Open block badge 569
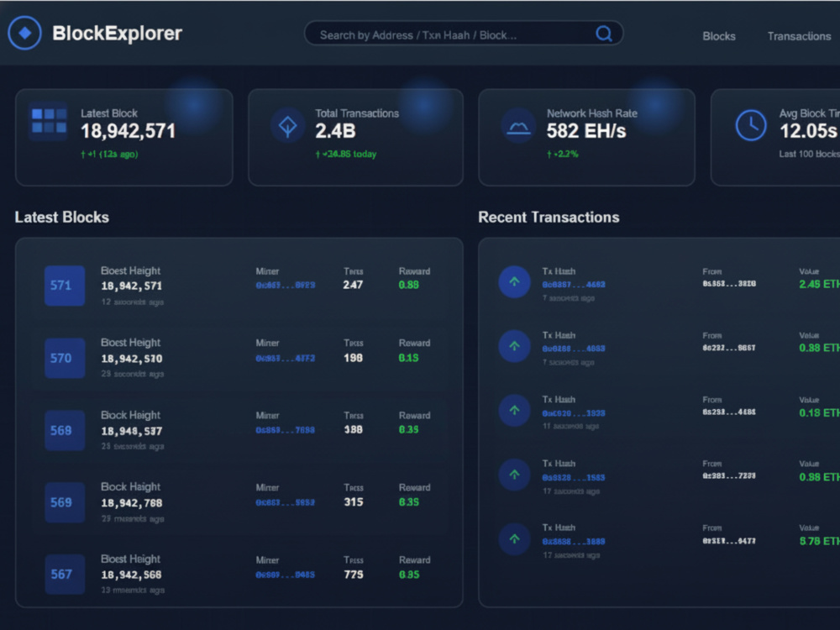840x630 pixels. coord(65,502)
